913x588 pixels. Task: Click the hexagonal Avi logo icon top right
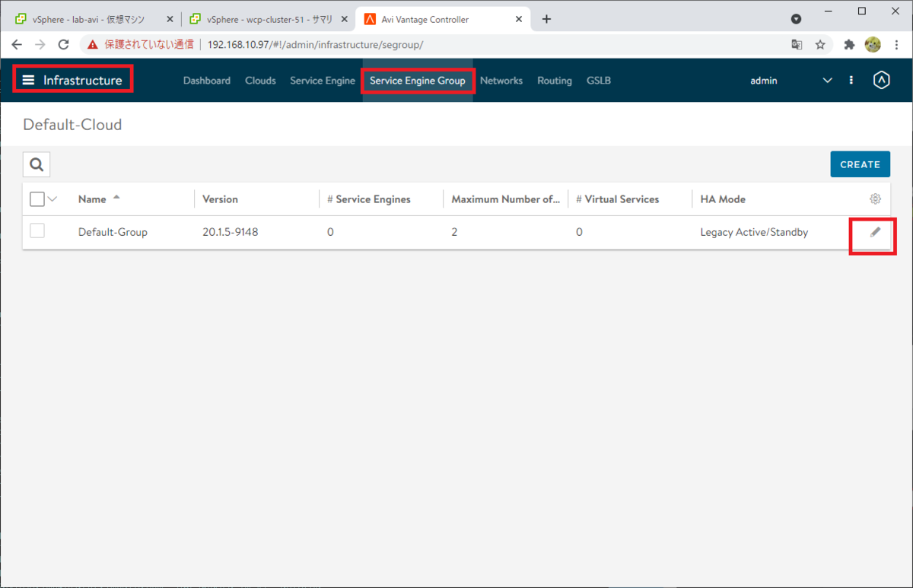point(881,80)
